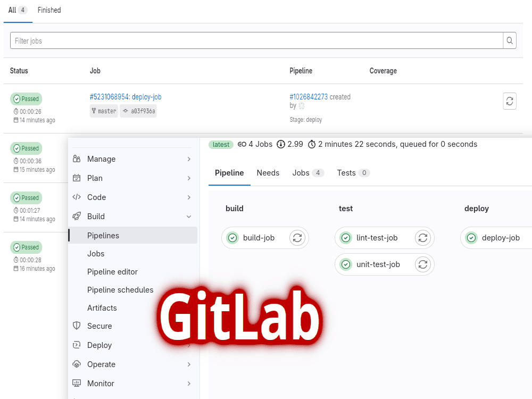This screenshot has width=532, height=399.
Task: Click the 'build' stage heading
Action: [x=235, y=209]
